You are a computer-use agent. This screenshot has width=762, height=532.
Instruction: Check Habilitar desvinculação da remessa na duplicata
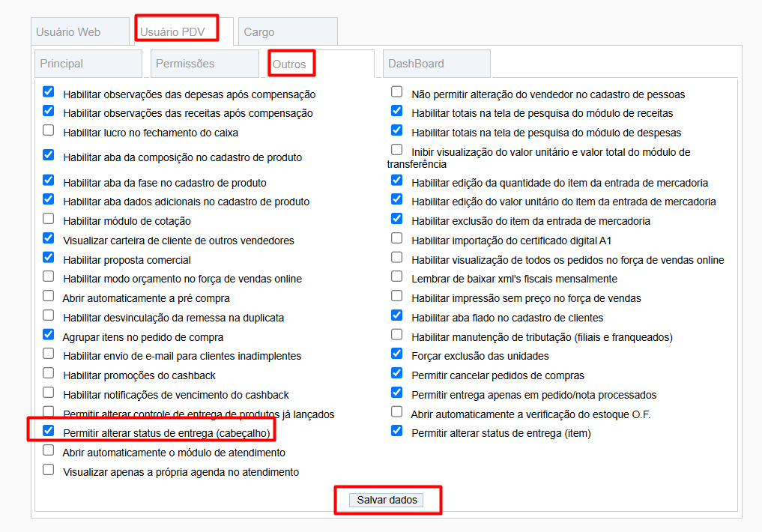click(48, 315)
